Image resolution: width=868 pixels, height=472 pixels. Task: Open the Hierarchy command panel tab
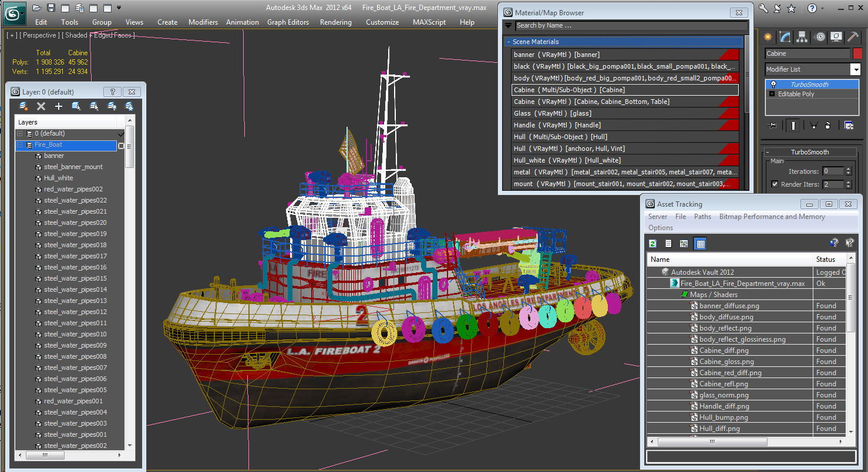(x=802, y=37)
